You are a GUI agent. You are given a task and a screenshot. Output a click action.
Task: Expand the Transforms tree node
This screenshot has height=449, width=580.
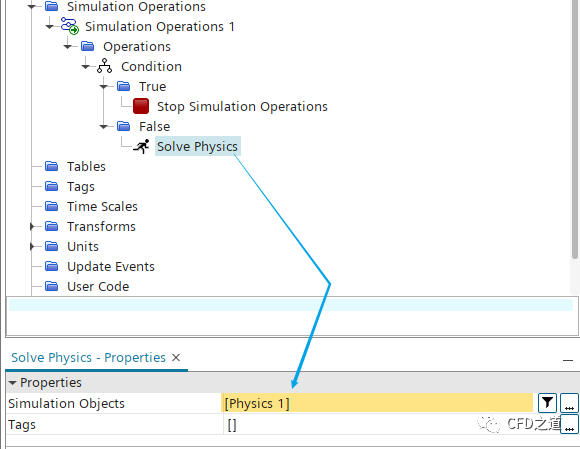(32, 226)
